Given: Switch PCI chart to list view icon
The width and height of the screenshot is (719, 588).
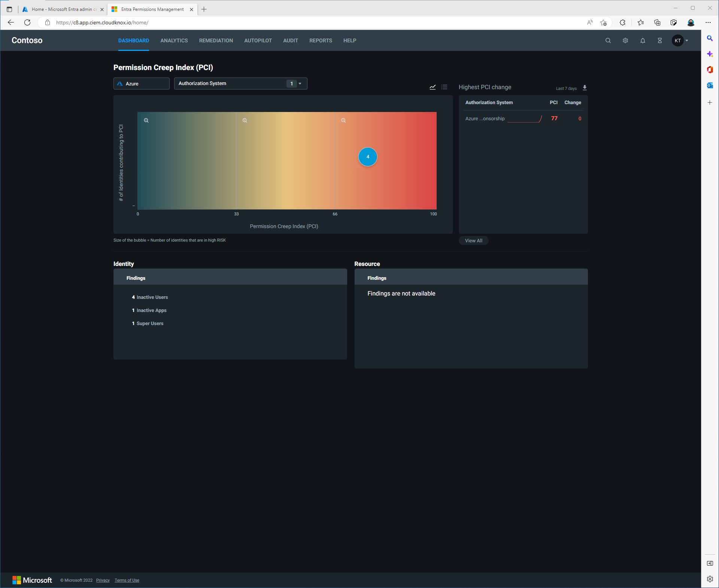Looking at the screenshot, I should pyautogui.click(x=445, y=87).
